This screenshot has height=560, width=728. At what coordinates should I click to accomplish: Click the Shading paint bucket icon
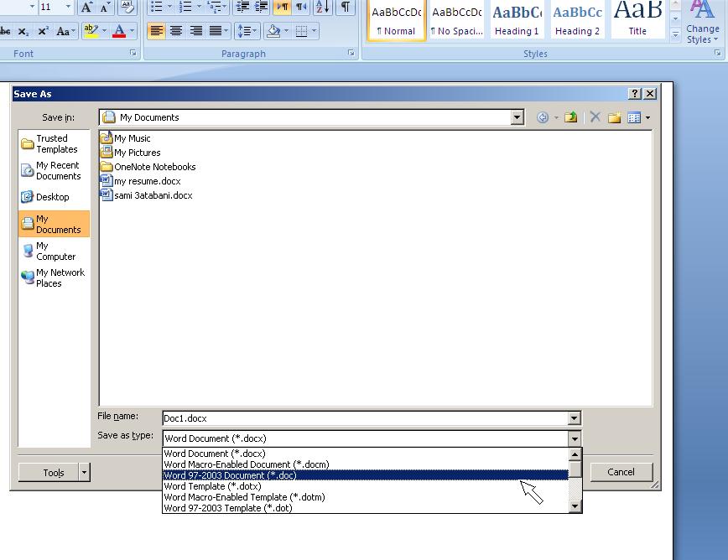pyautogui.click(x=273, y=31)
